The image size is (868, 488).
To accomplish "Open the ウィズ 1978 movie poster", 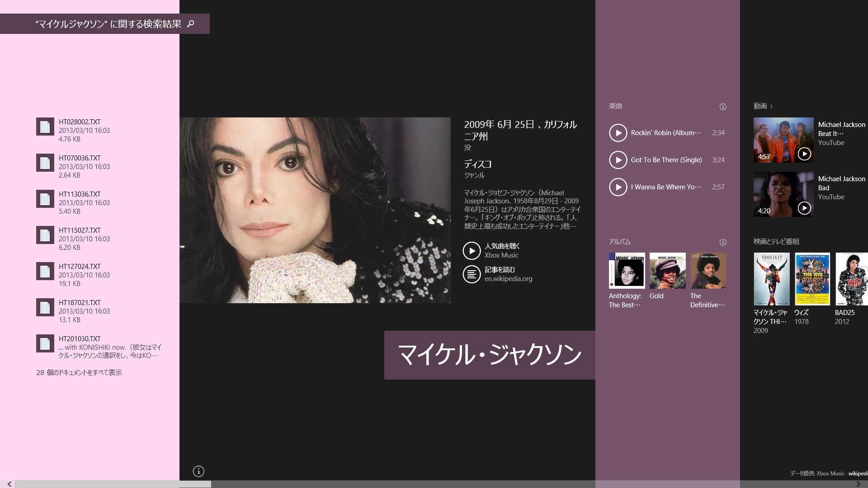I will 812,279.
